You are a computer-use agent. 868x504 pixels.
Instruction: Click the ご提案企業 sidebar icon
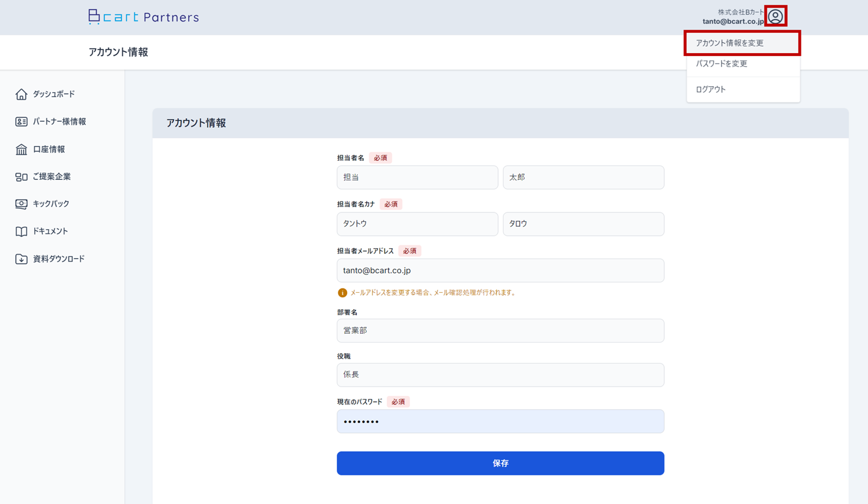(21, 176)
